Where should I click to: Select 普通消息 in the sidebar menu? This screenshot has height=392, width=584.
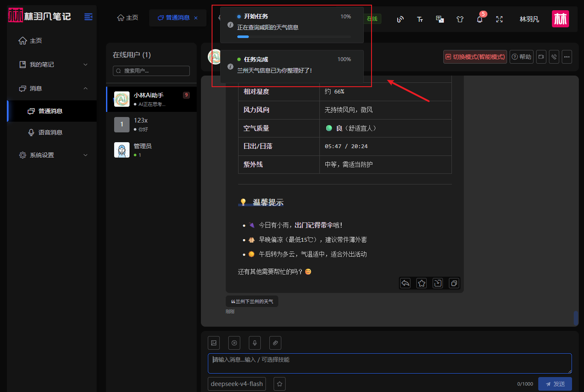pyautogui.click(x=52, y=111)
